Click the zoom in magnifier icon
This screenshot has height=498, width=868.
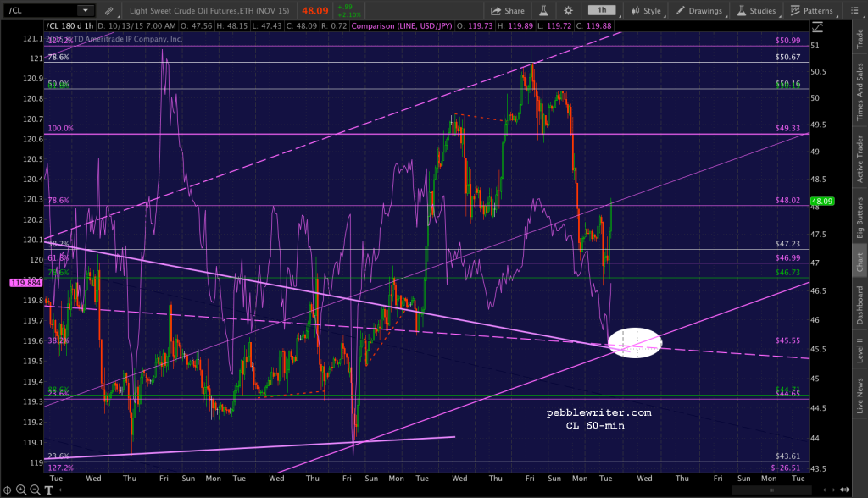[21, 490]
